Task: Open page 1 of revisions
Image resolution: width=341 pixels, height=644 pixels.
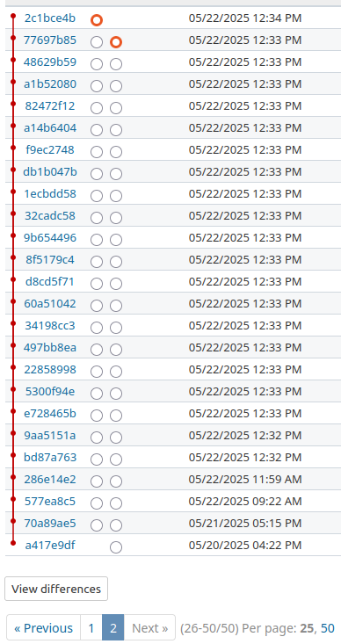Action: pyautogui.click(x=91, y=628)
